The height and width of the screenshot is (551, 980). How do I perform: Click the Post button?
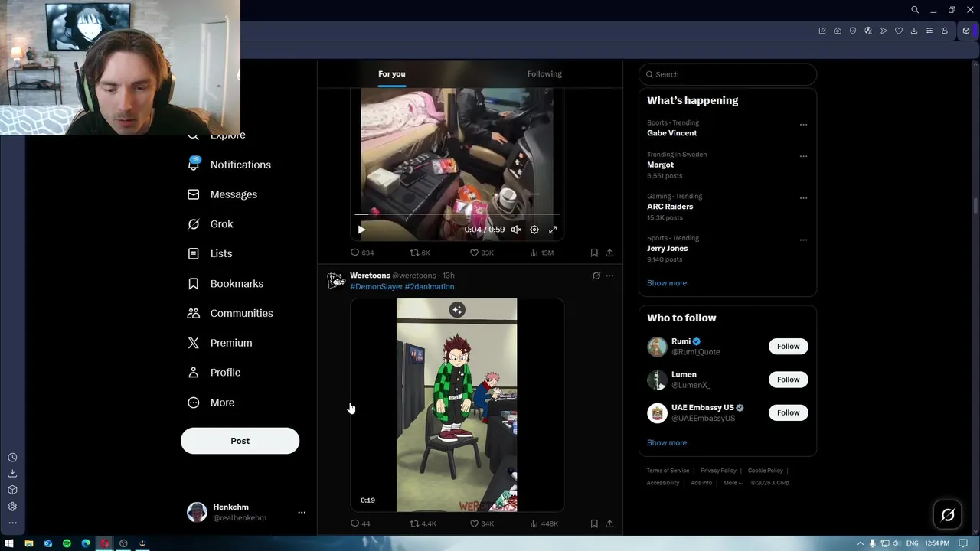[240, 441]
